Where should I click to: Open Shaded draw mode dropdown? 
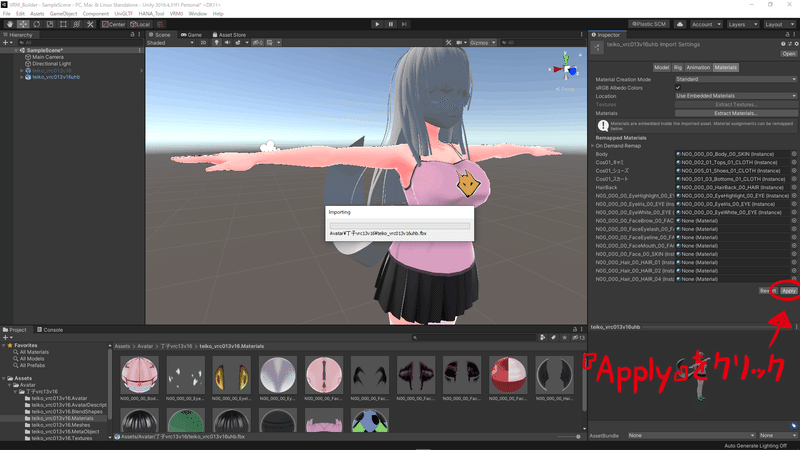(x=170, y=42)
